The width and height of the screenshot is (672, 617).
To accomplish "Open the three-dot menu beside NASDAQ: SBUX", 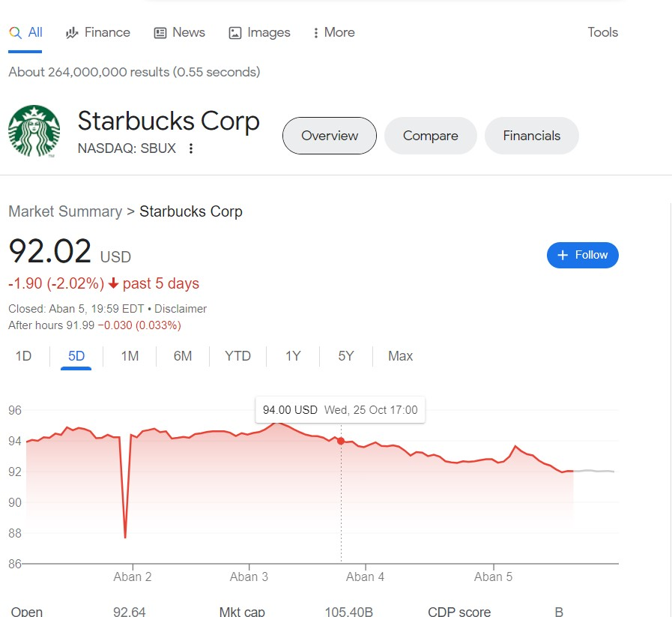I will [x=191, y=148].
